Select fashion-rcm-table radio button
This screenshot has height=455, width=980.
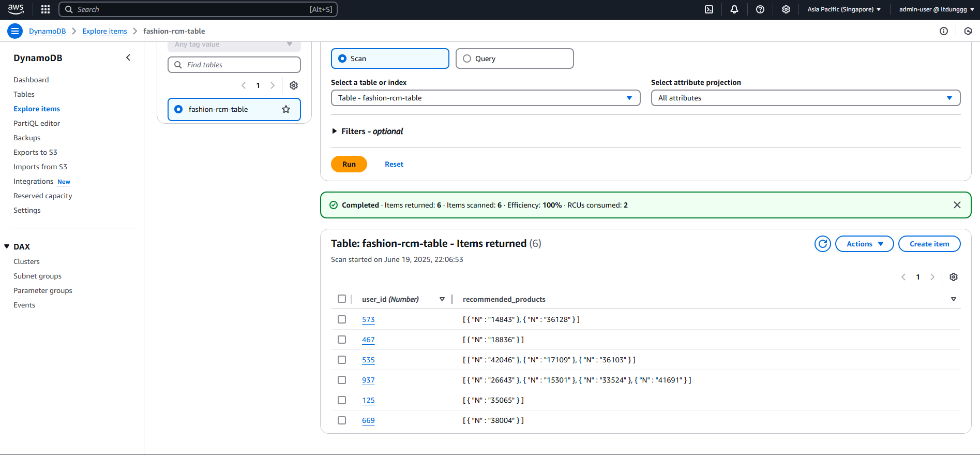[178, 109]
